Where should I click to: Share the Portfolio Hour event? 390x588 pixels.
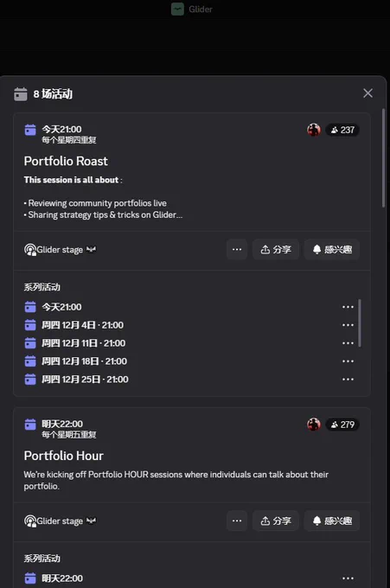[x=276, y=521]
